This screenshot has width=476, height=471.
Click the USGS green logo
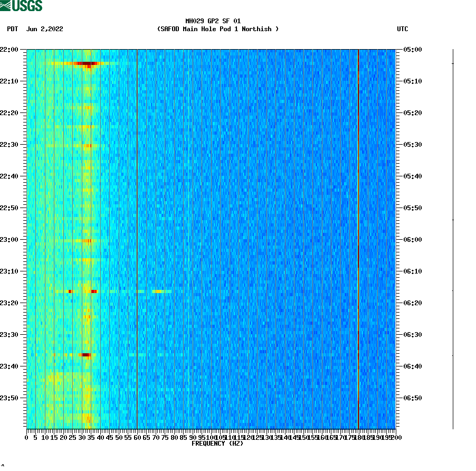21,5
